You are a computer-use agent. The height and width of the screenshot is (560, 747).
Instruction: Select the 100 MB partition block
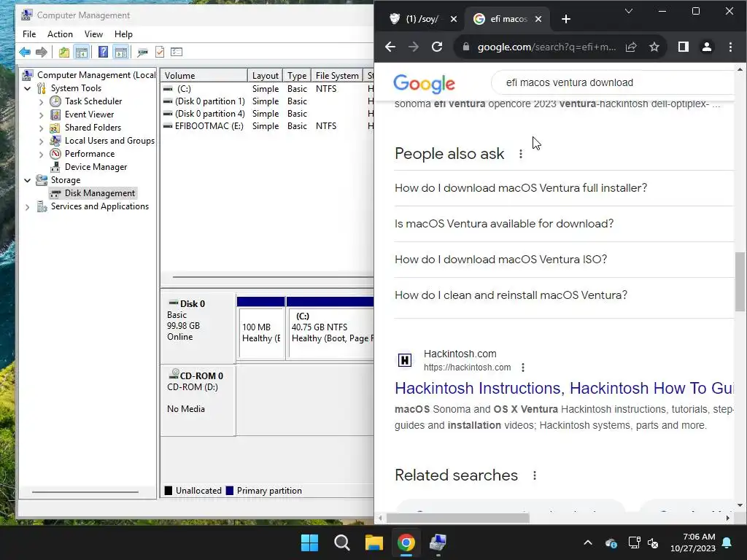261,332
